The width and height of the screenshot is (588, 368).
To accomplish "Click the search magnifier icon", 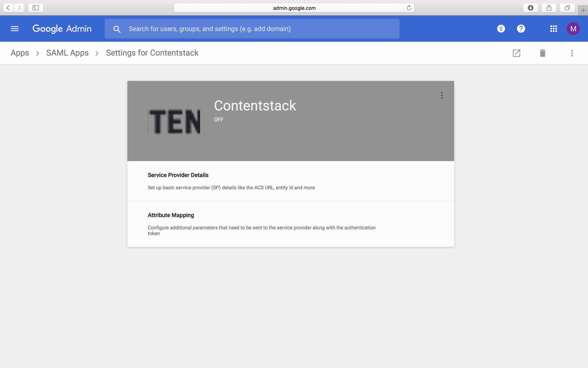I will pos(117,29).
